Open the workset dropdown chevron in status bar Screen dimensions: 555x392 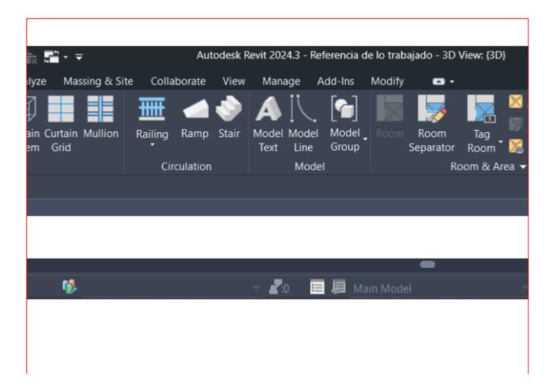(256, 287)
